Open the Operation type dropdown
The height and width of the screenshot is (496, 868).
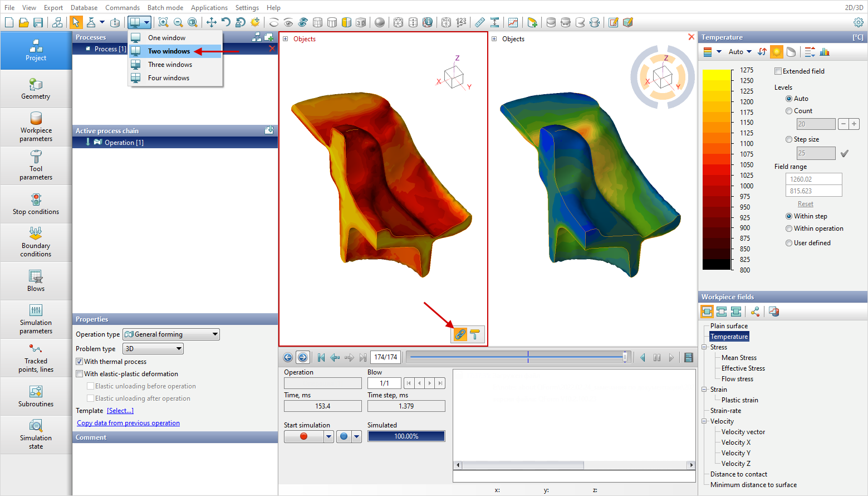point(171,334)
